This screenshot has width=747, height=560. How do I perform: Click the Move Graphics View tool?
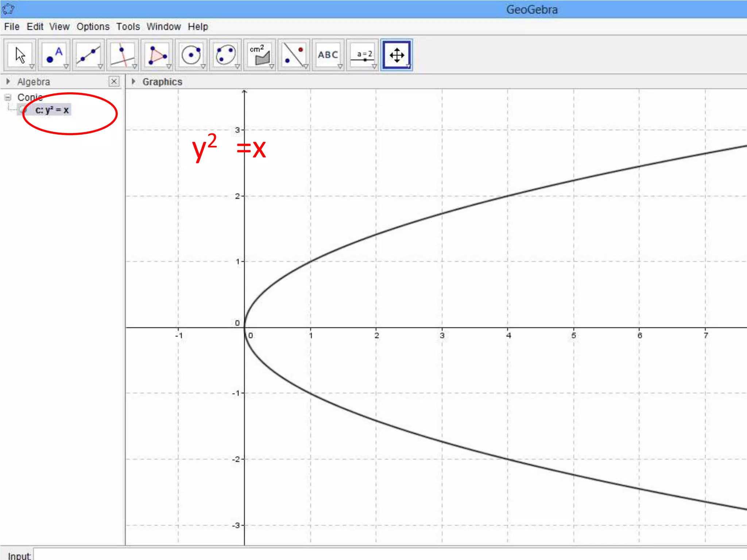[x=396, y=55]
